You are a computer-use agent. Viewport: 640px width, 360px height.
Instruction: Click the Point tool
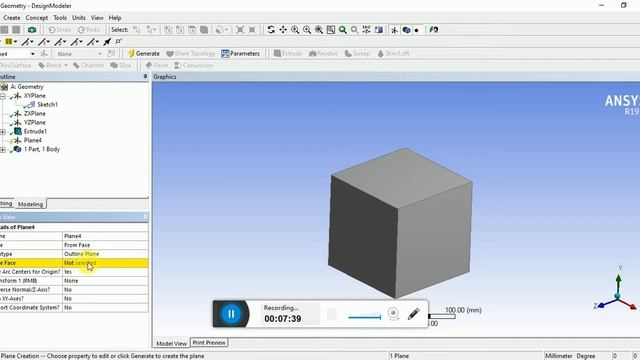point(157,65)
